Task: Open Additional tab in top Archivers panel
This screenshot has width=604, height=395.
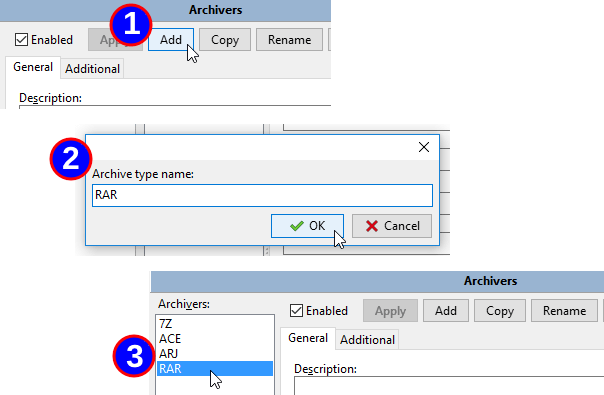Action: 92,69
